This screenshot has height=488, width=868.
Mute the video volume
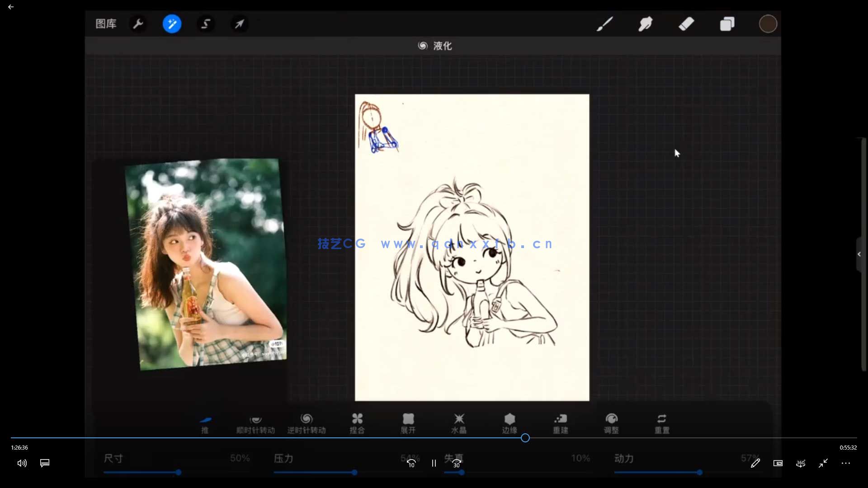tap(22, 463)
